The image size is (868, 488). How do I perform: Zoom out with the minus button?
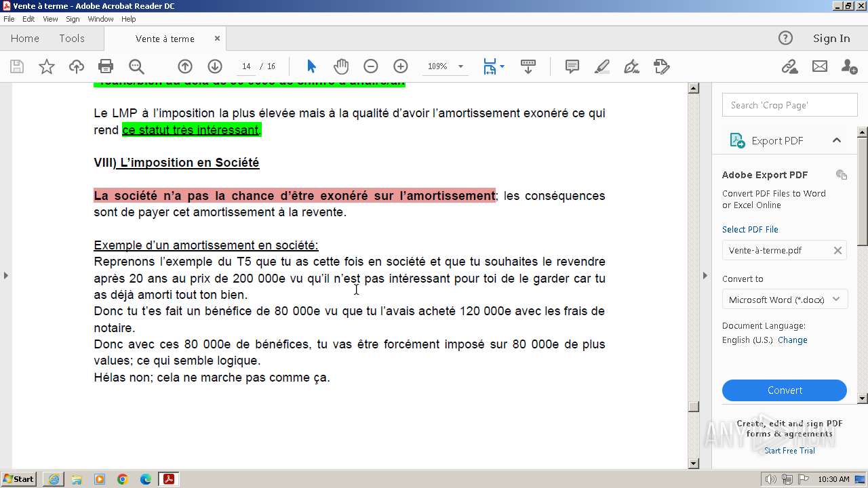(x=370, y=66)
